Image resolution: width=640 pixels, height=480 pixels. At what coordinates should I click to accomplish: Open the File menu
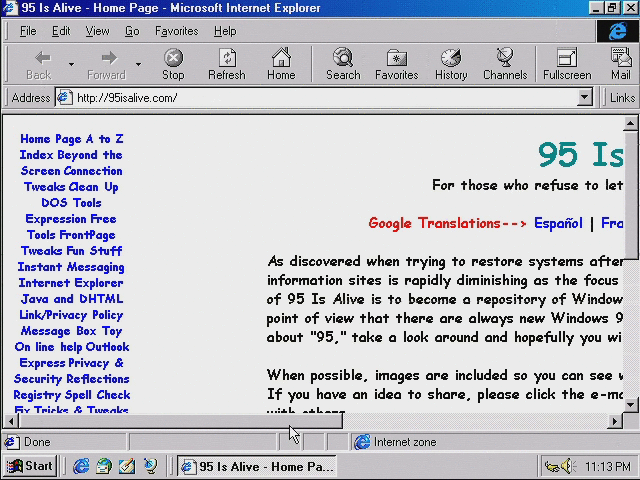point(28,31)
